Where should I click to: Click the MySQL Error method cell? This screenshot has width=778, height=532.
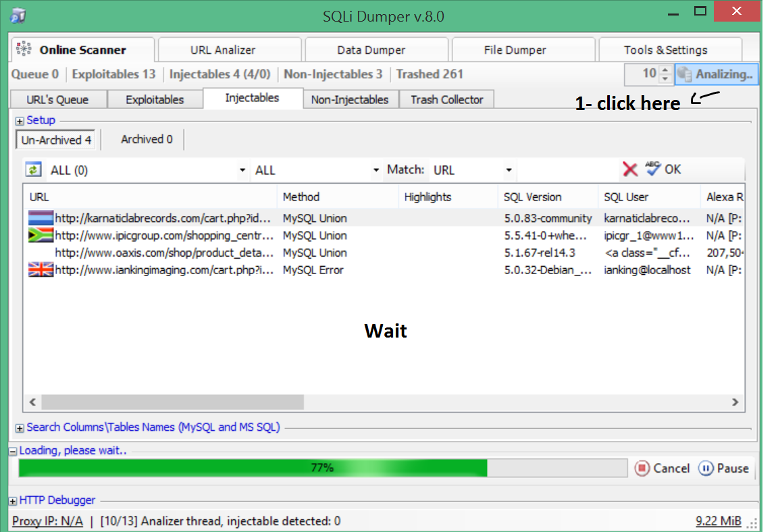coord(313,270)
